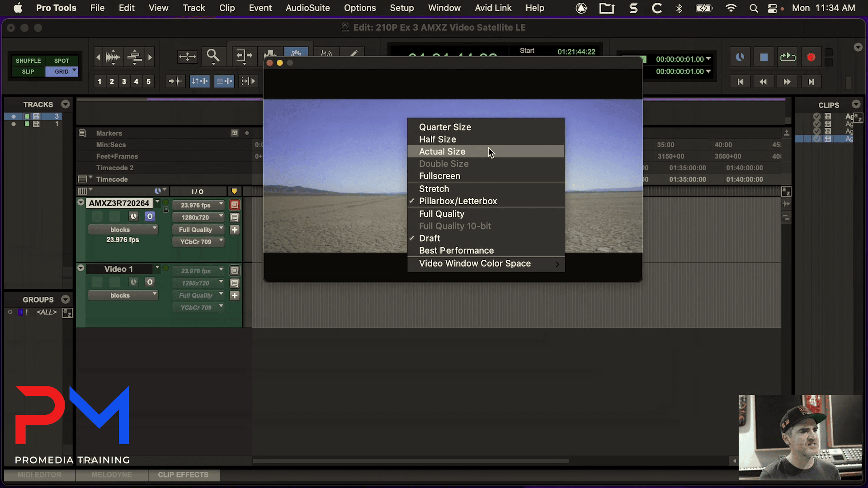Choose Actual Size from context menu

442,151
